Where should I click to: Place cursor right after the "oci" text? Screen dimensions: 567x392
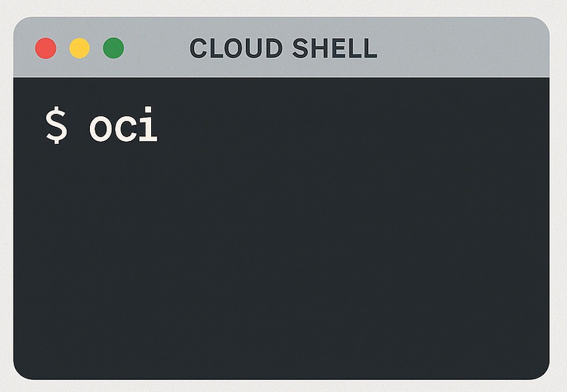pyautogui.click(x=160, y=128)
